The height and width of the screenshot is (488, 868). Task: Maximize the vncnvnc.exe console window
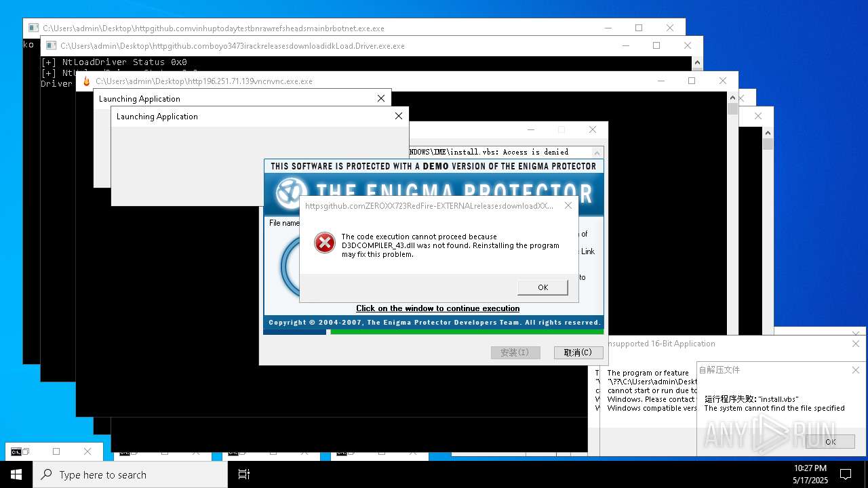click(692, 81)
